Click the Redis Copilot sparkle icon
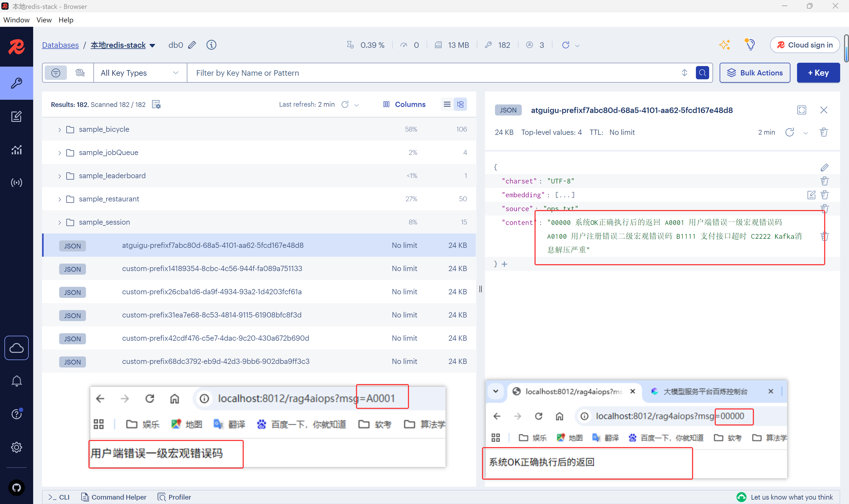The height and width of the screenshot is (504, 849). click(x=724, y=45)
